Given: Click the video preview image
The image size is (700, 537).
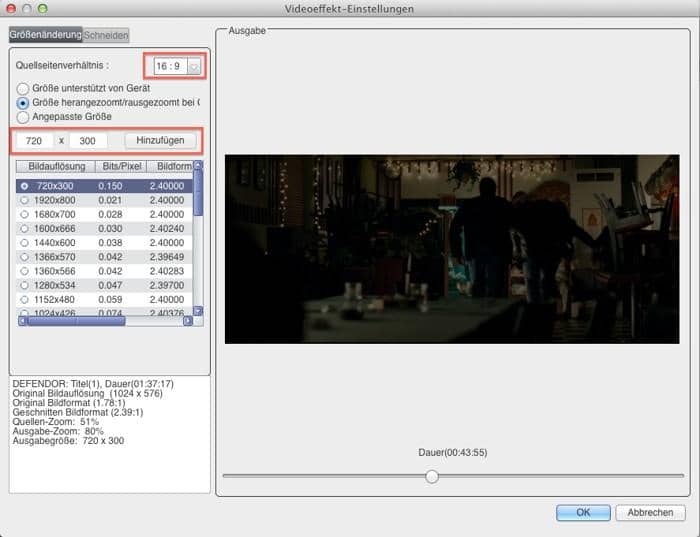Looking at the screenshot, I should pos(452,249).
